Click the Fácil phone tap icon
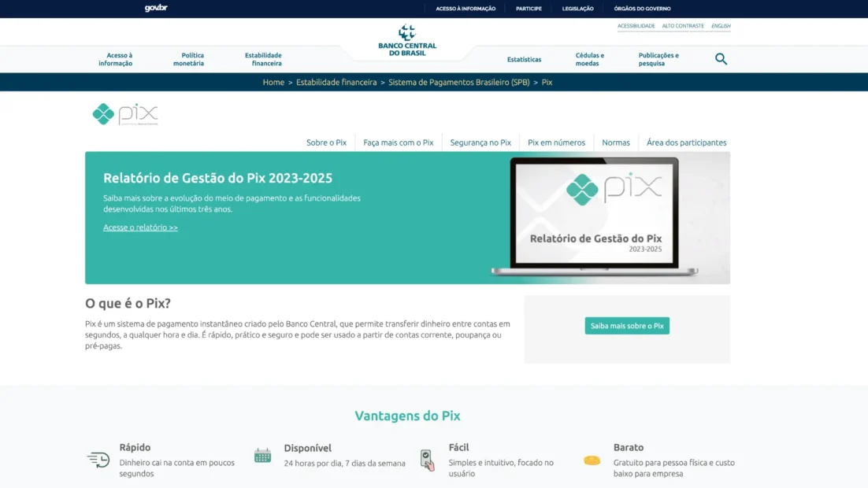Viewport: 868px width, 488px height. pyautogui.click(x=427, y=460)
